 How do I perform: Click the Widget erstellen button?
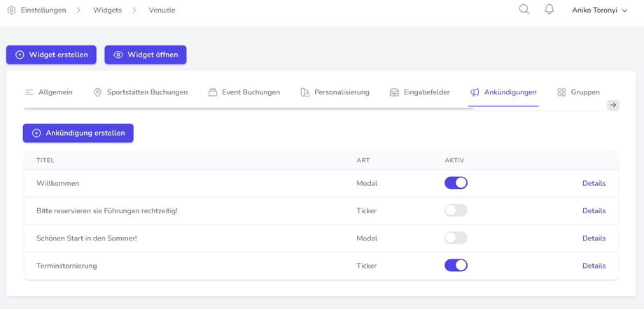(52, 55)
